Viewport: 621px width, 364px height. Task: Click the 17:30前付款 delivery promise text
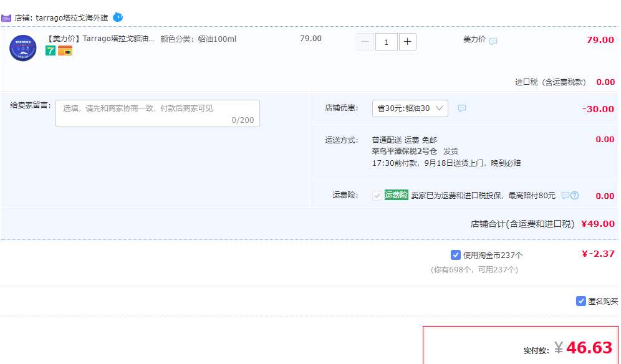pyautogui.click(x=446, y=163)
